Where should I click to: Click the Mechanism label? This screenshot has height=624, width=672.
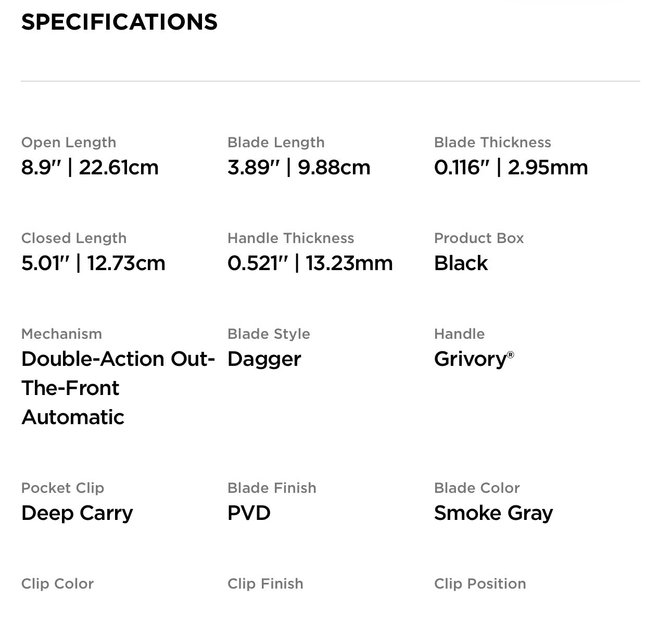61,334
